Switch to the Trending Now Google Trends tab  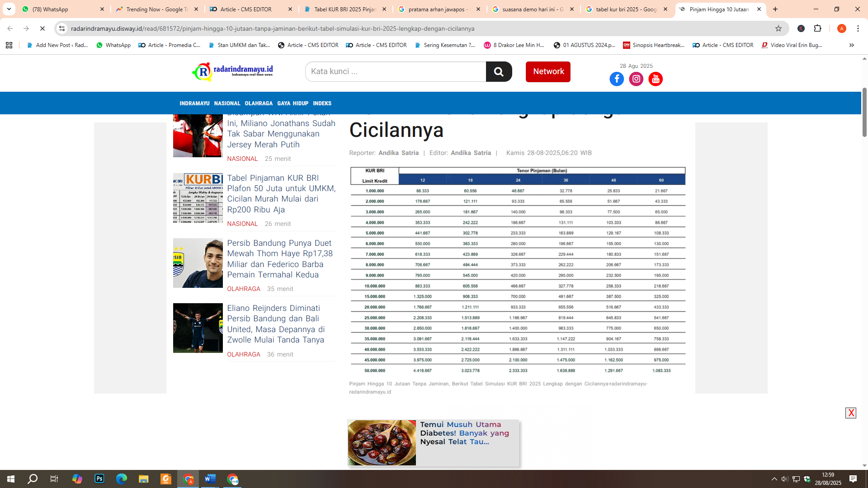pos(157,9)
